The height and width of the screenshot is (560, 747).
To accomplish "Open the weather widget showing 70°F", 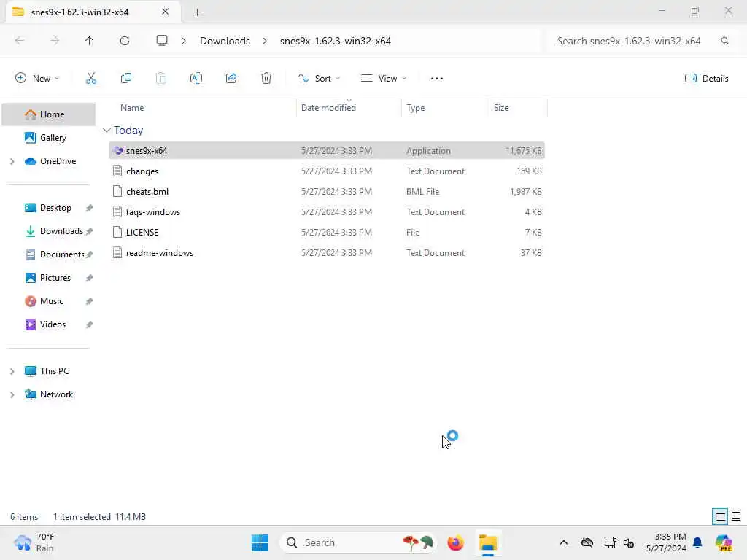I will pos(34,542).
